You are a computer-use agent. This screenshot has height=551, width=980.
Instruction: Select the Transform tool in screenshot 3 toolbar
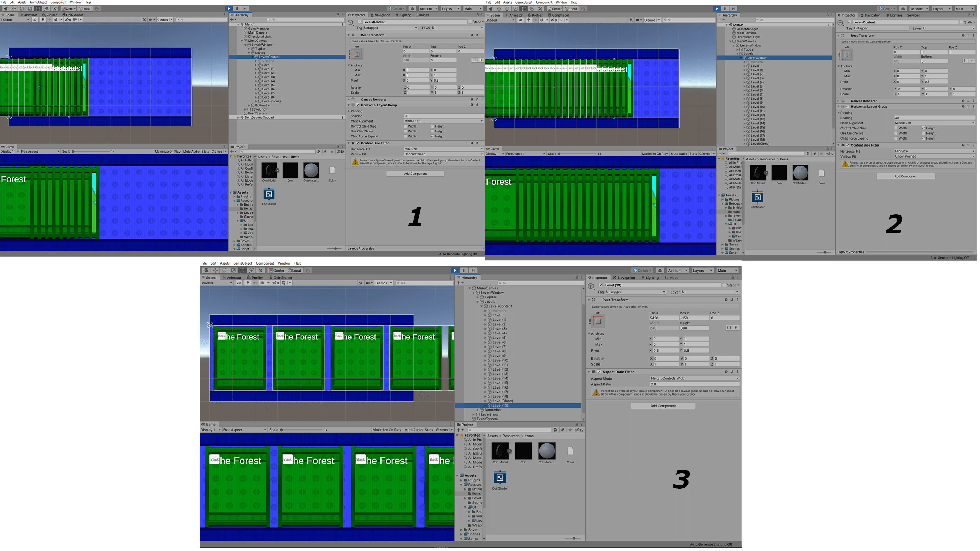click(x=252, y=270)
